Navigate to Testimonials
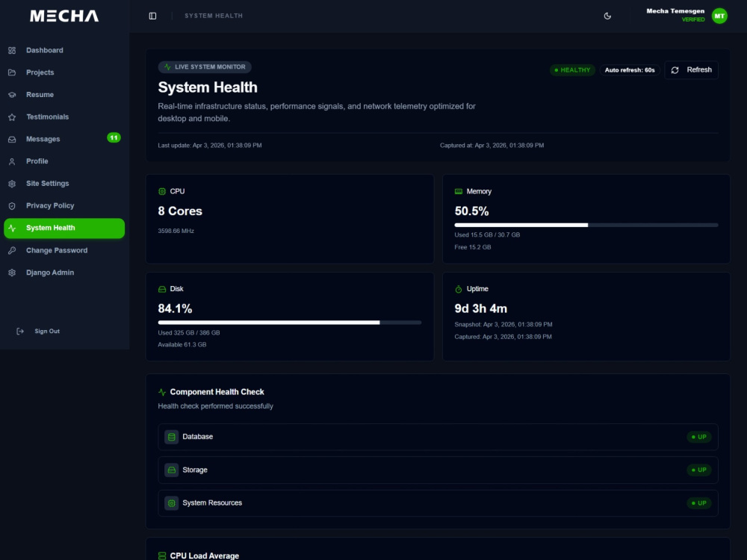Screen dimensions: 747x560 click(x=64, y=116)
